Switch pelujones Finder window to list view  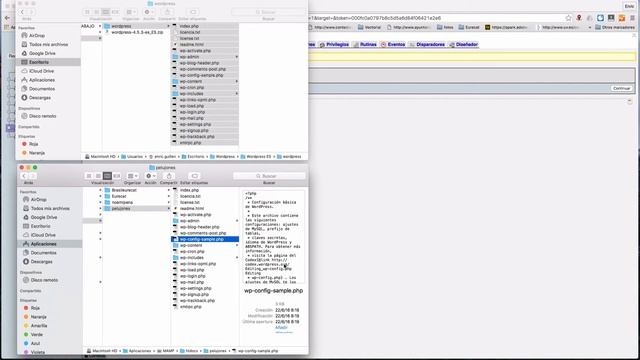98,176
